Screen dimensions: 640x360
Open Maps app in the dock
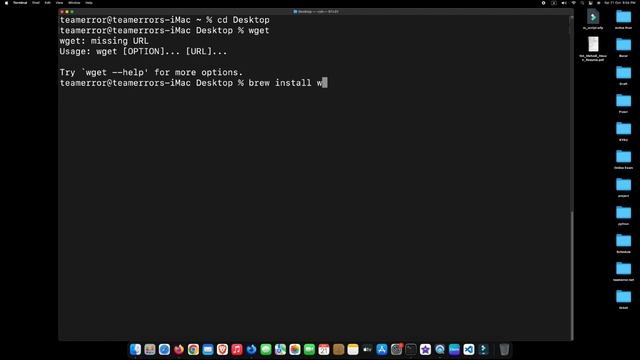click(280, 349)
